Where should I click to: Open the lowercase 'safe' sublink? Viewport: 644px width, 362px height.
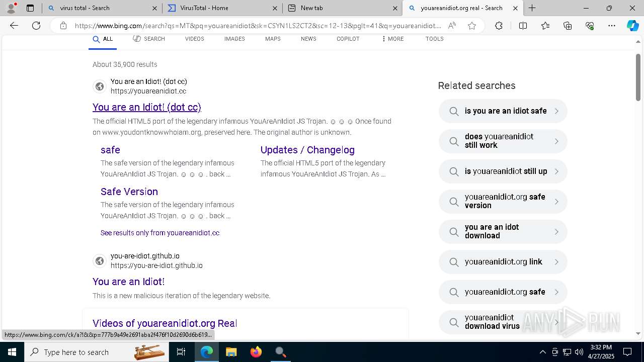point(110,150)
